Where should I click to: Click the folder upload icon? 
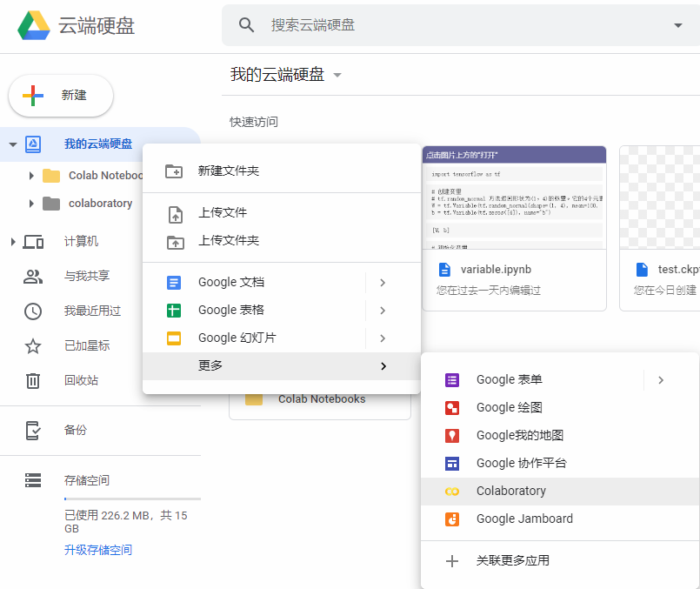click(176, 243)
